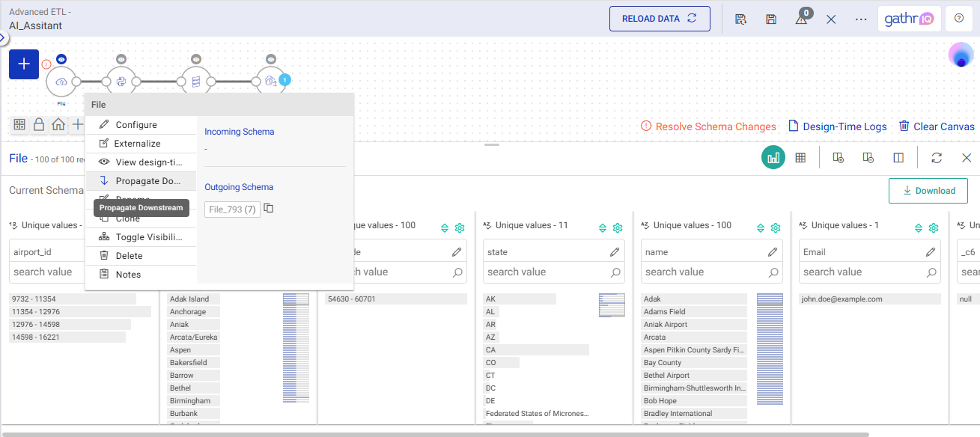Image resolution: width=980 pixels, height=437 pixels.
Task: Select Configure from the File context menu
Action: (136, 125)
